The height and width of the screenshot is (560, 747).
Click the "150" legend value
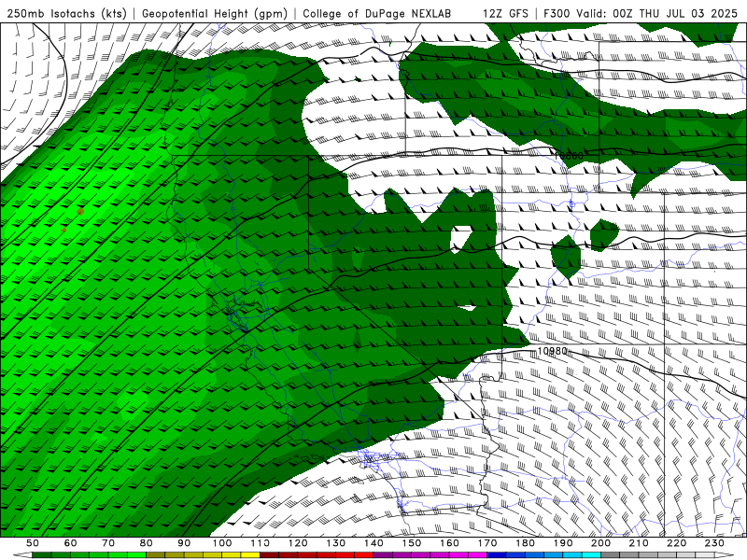point(412,543)
